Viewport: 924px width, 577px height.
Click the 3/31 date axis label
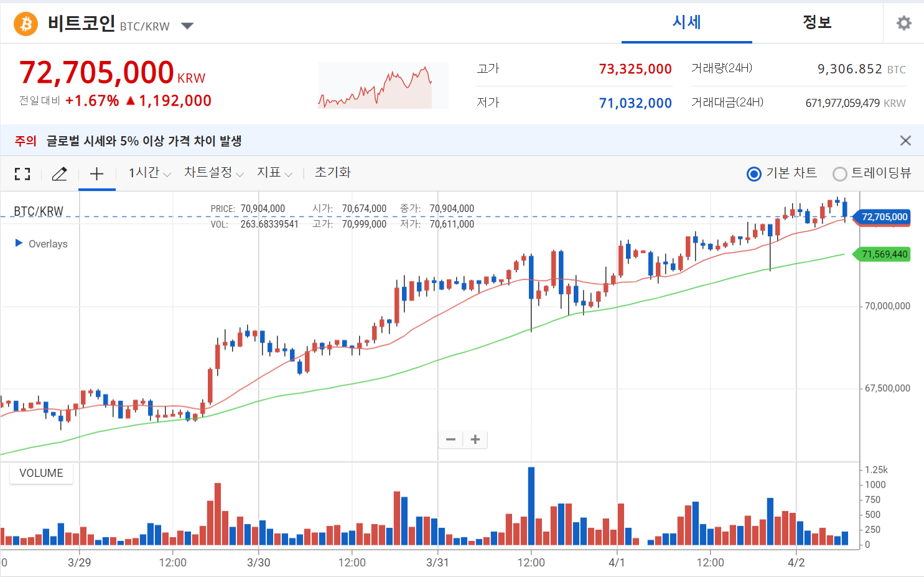[x=437, y=563]
